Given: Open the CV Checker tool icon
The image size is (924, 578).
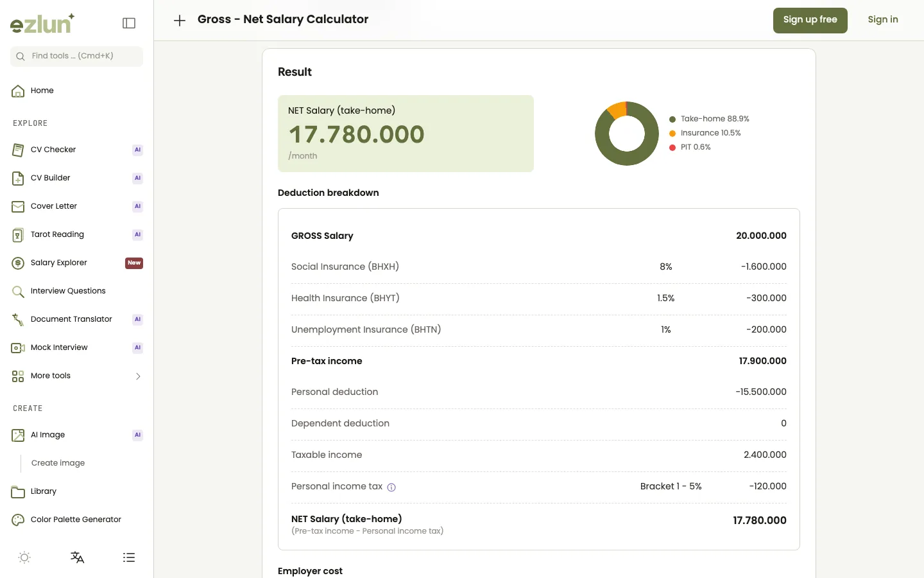Looking at the screenshot, I should pos(18,150).
